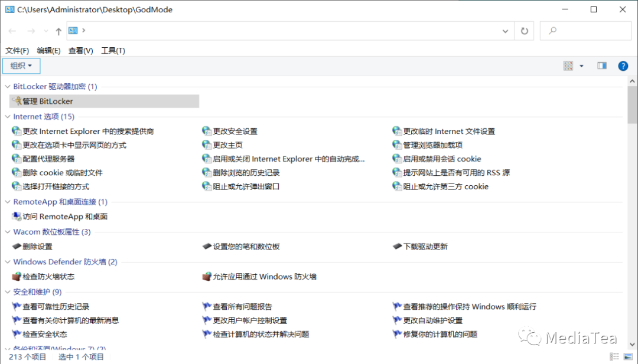This screenshot has height=364, width=638.
Task: Click icon beside 更改 Internet Explorer 中的搜索提供商
Action: [17, 131]
